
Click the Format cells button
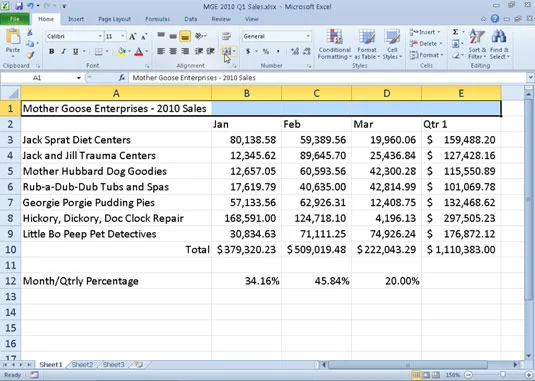click(426, 55)
